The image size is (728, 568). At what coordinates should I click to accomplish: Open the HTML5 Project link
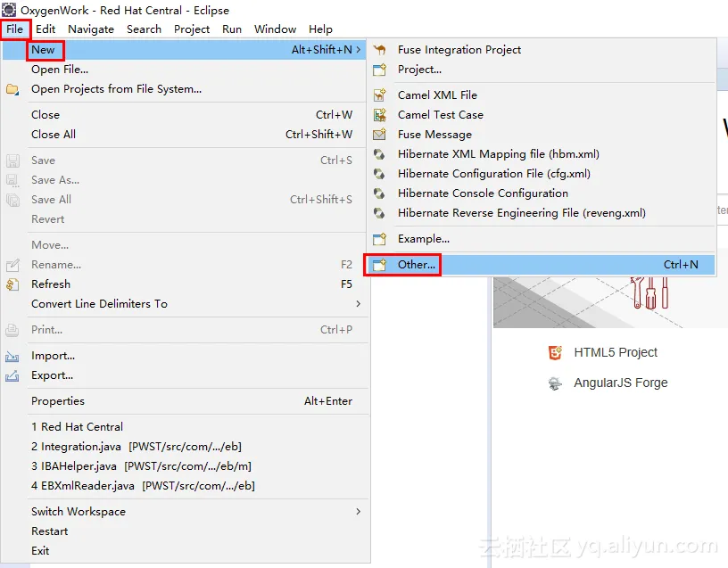pos(616,353)
